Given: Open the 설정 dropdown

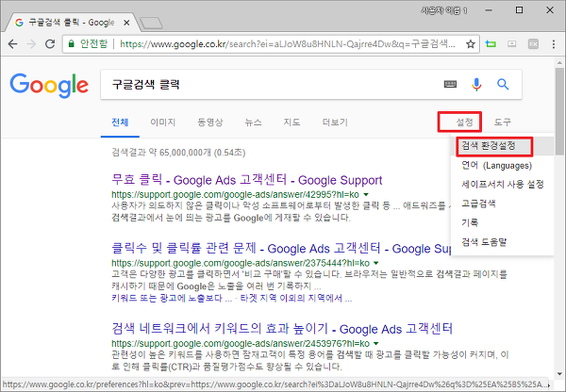Looking at the screenshot, I should 464,122.
